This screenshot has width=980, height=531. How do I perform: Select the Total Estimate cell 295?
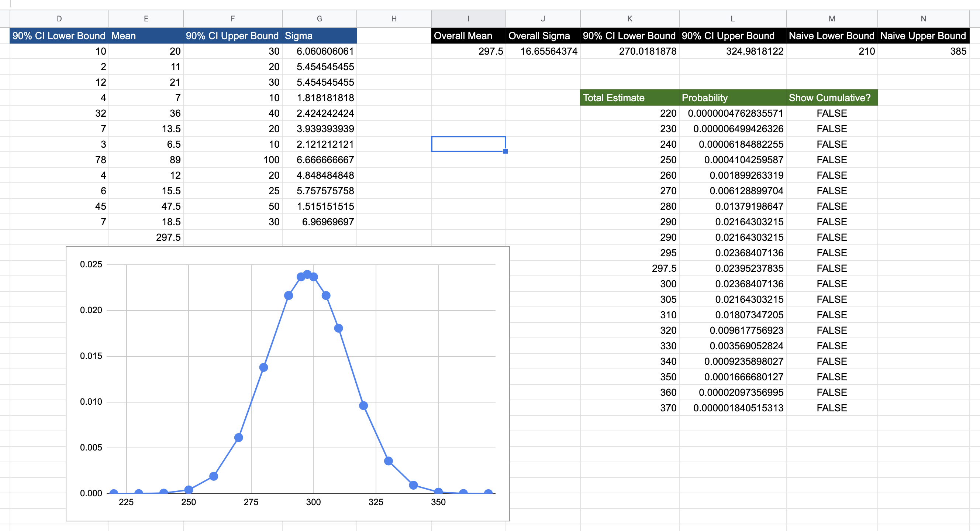point(630,253)
